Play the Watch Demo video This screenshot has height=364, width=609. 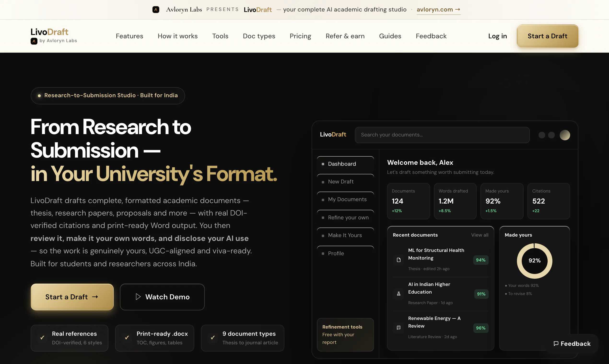pos(162,297)
